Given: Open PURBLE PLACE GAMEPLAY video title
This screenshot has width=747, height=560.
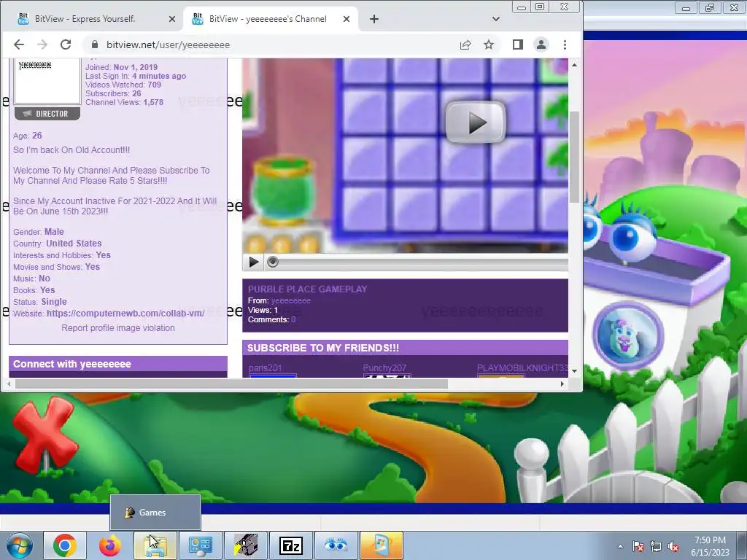Looking at the screenshot, I should pyautogui.click(x=307, y=289).
